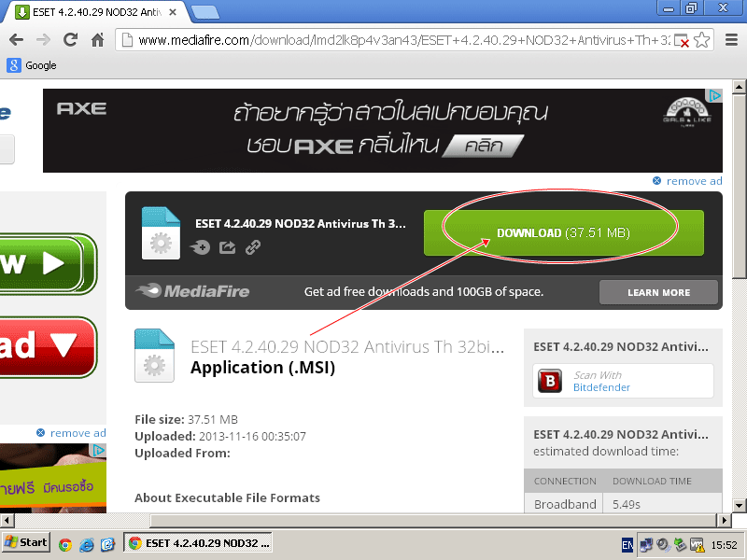Image resolution: width=747 pixels, height=560 pixels.
Task: Click the network computers tray icon
Action: (646, 544)
